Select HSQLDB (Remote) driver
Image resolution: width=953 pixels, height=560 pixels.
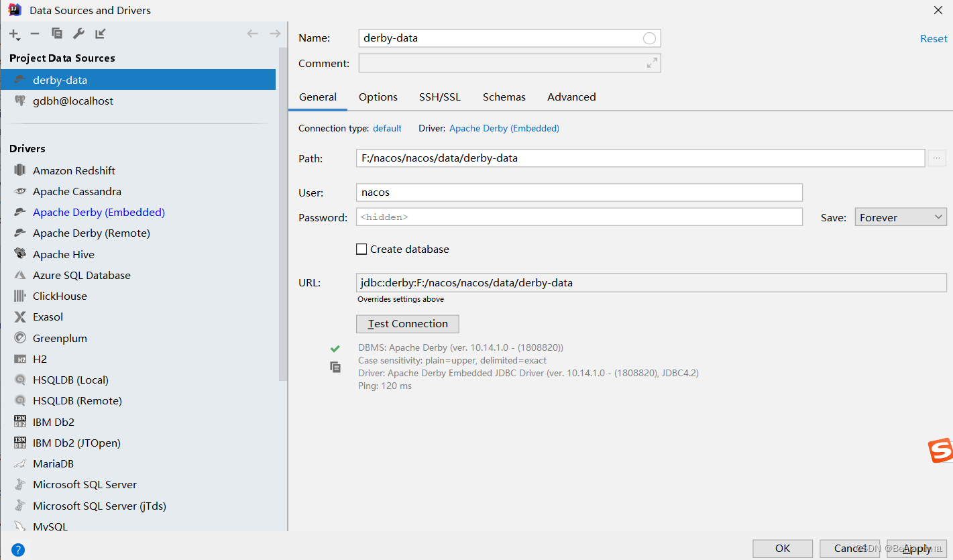(x=138, y=400)
